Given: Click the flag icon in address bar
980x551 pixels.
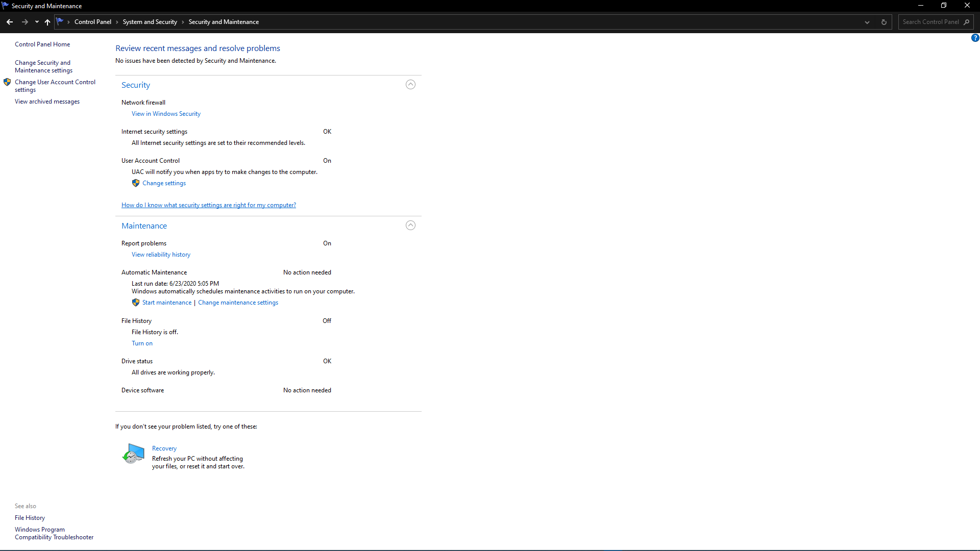Looking at the screenshot, I should pos(60,21).
